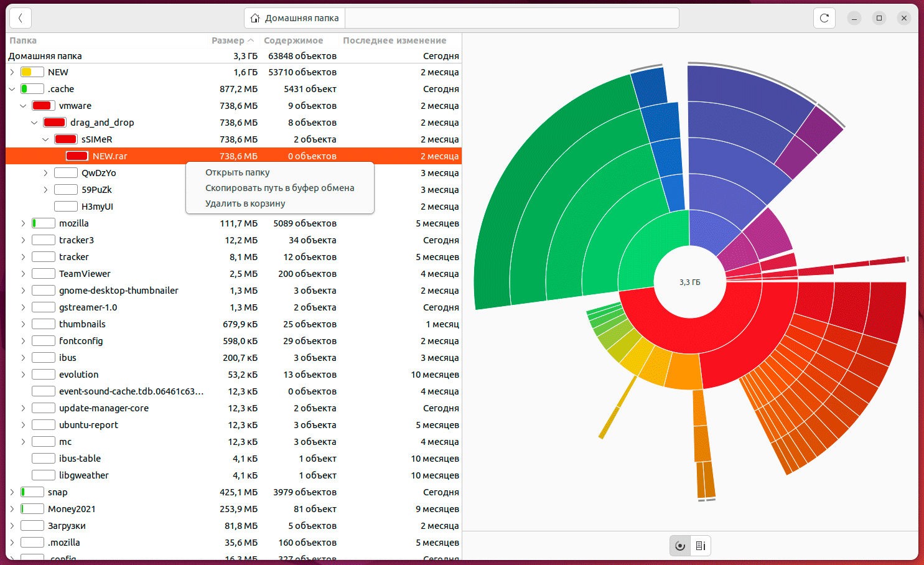Screen dimensions: 924x565
Task: Select 'Удалить в корзину' menu entry
Action: (245, 203)
